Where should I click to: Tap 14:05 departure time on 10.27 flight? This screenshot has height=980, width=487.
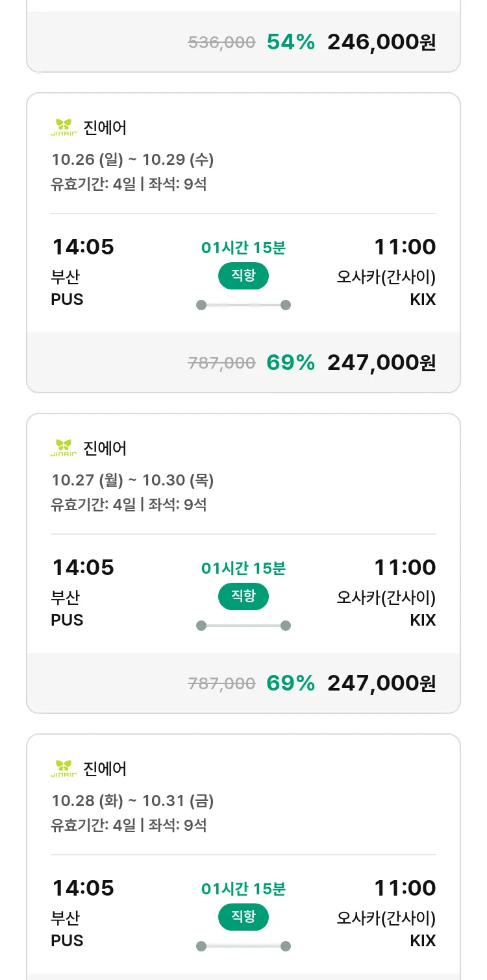coord(82,567)
